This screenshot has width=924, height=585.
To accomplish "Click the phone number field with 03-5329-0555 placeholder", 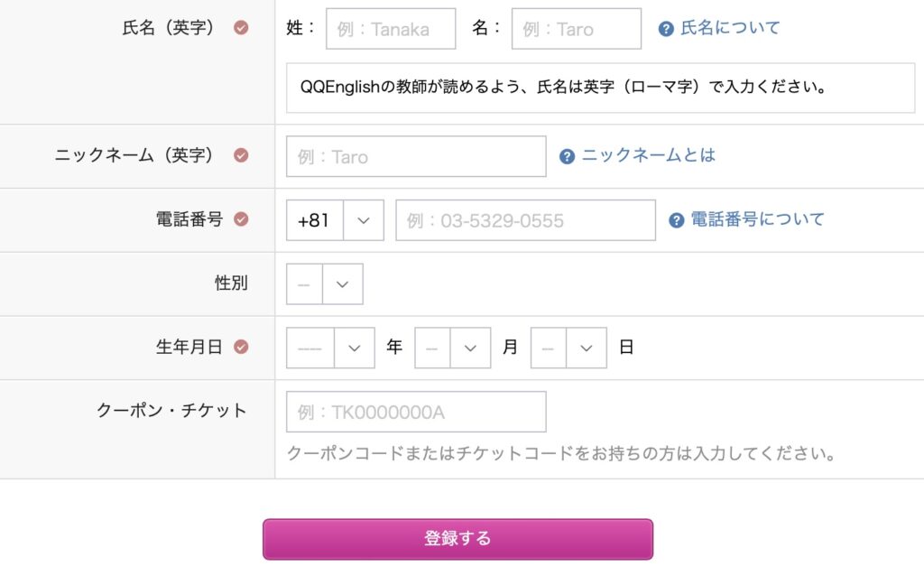I will [525, 220].
